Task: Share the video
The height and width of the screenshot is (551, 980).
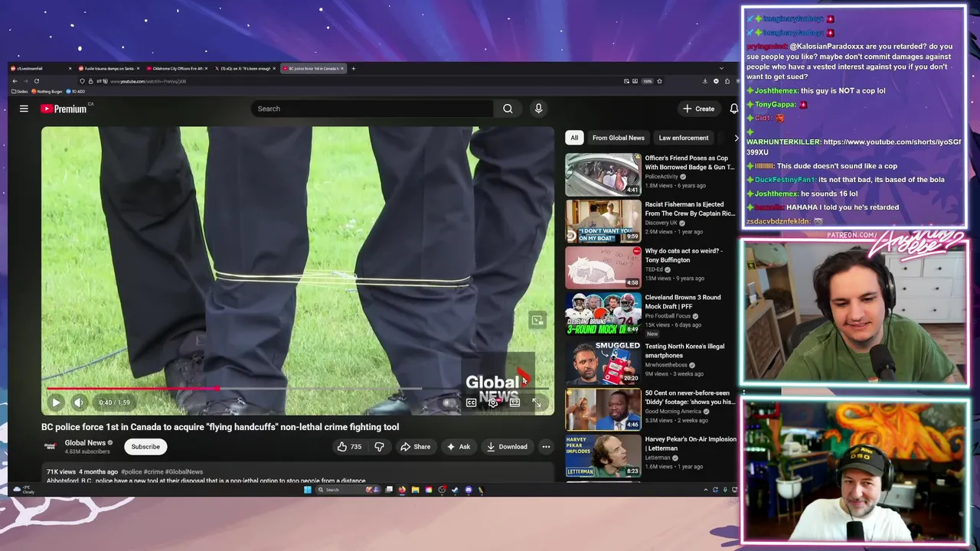Action: pyautogui.click(x=416, y=447)
